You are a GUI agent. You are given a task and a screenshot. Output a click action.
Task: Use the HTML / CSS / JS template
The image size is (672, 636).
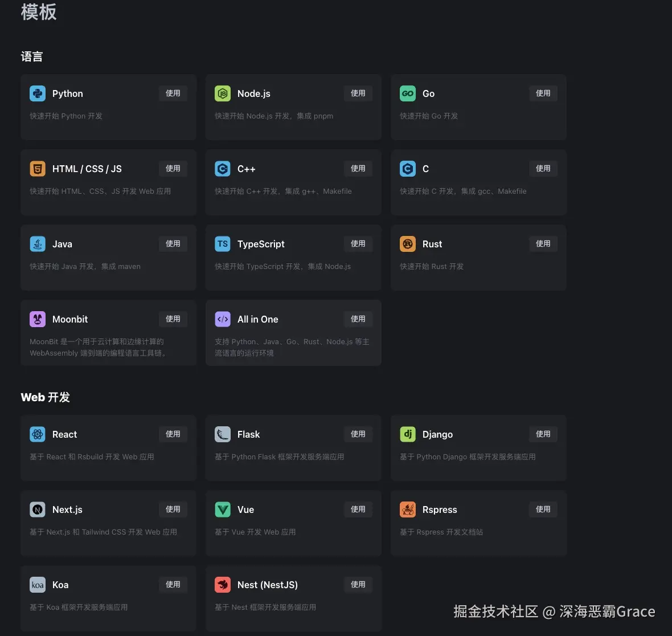tap(173, 169)
